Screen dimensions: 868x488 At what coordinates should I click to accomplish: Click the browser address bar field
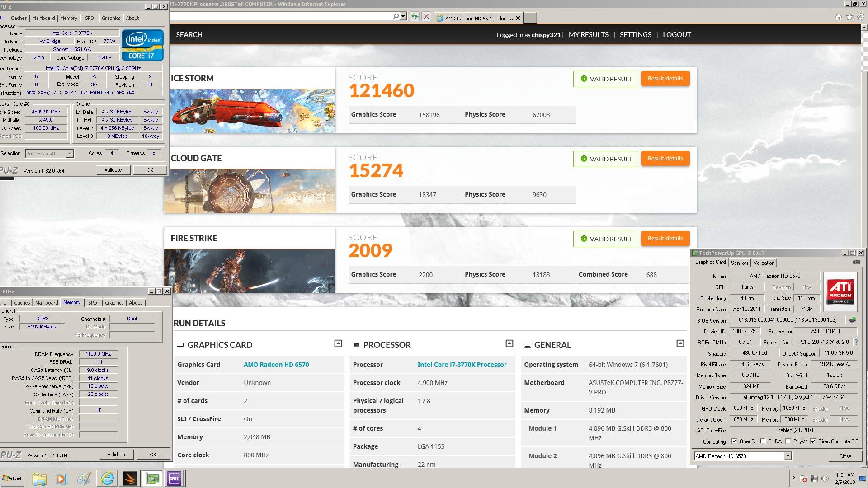coord(280,17)
